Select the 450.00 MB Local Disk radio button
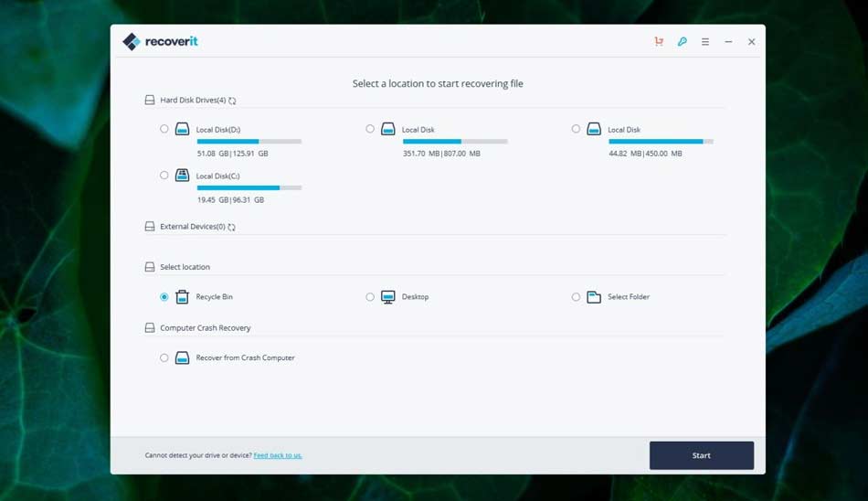Screen dimensions: 868x501 pos(576,129)
